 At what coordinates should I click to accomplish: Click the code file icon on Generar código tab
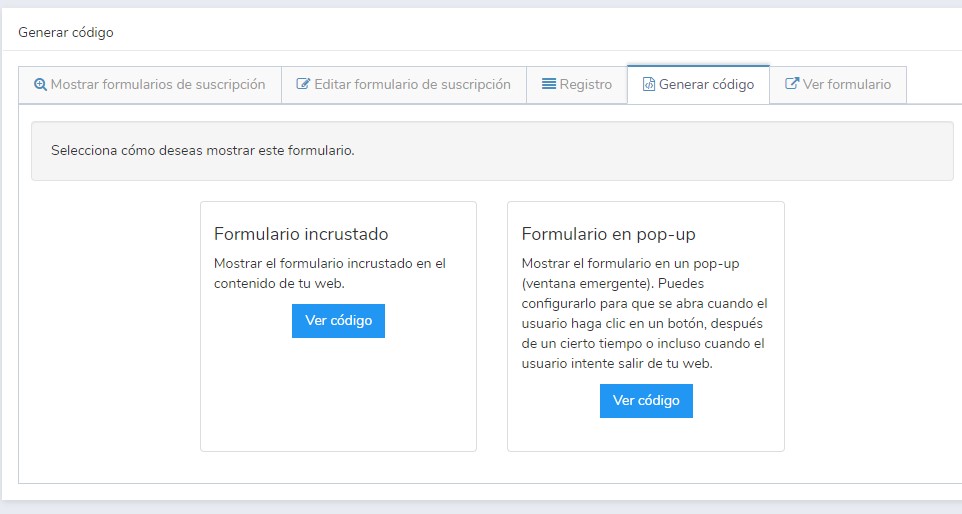pyautogui.click(x=648, y=84)
